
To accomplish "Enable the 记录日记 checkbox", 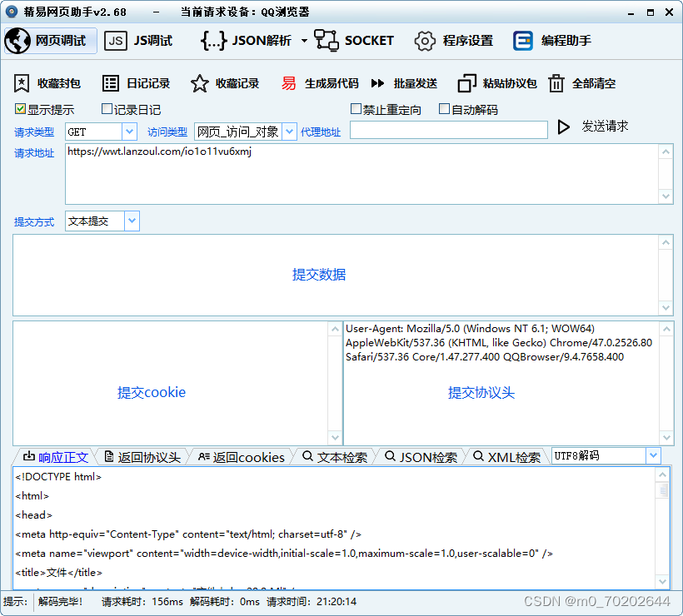I will pyautogui.click(x=107, y=109).
